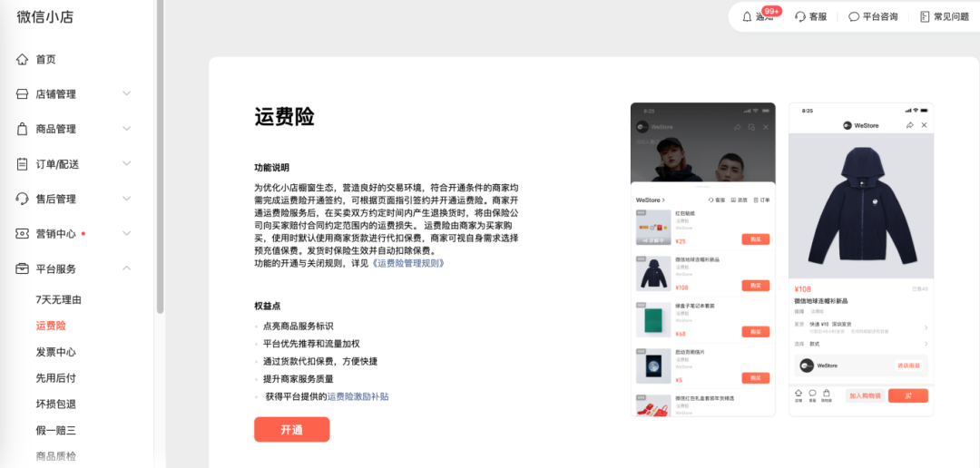Click the shop icon beside 店铺管理
The width and height of the screenshot is (980, 468).
[22, 94]
